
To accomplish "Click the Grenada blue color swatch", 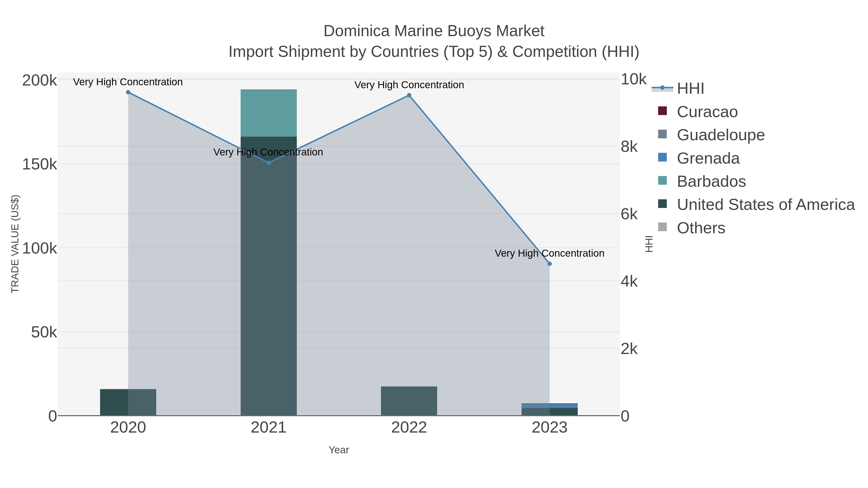I will 663,157.
